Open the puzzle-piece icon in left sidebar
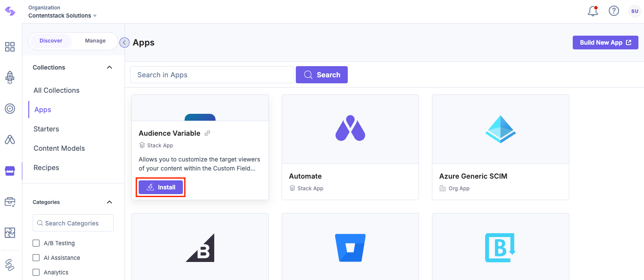 [x=10, y=233]
